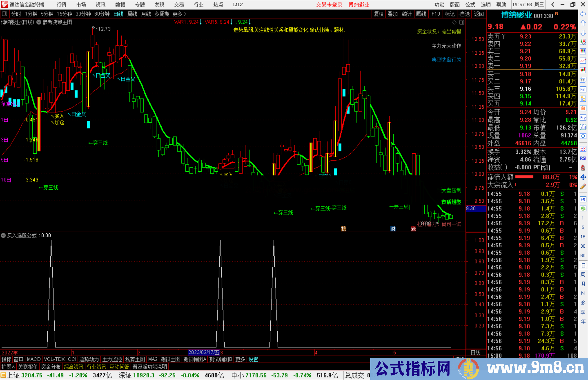Image resolution: width=588 pixels, height=380 pixels.
Task: Open the F10 company info icon
Action: tap(583, 89)
